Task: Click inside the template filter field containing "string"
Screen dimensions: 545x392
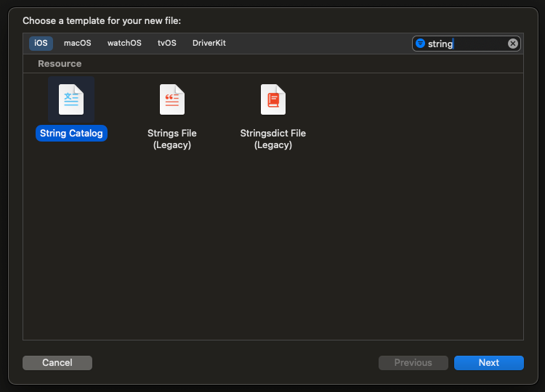Action: click(467, 44)
